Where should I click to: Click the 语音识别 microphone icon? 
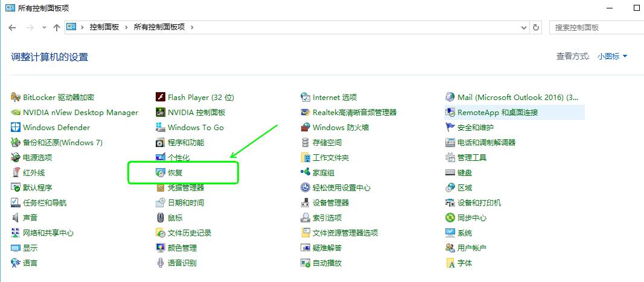(x=161, y=263)
